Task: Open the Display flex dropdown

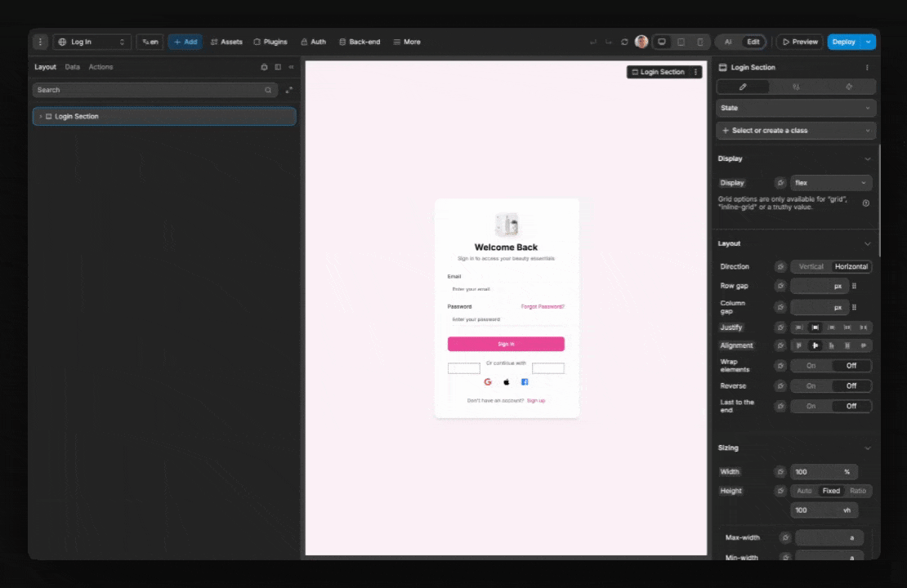Action: pyautogui.click(x=829, y=182)
